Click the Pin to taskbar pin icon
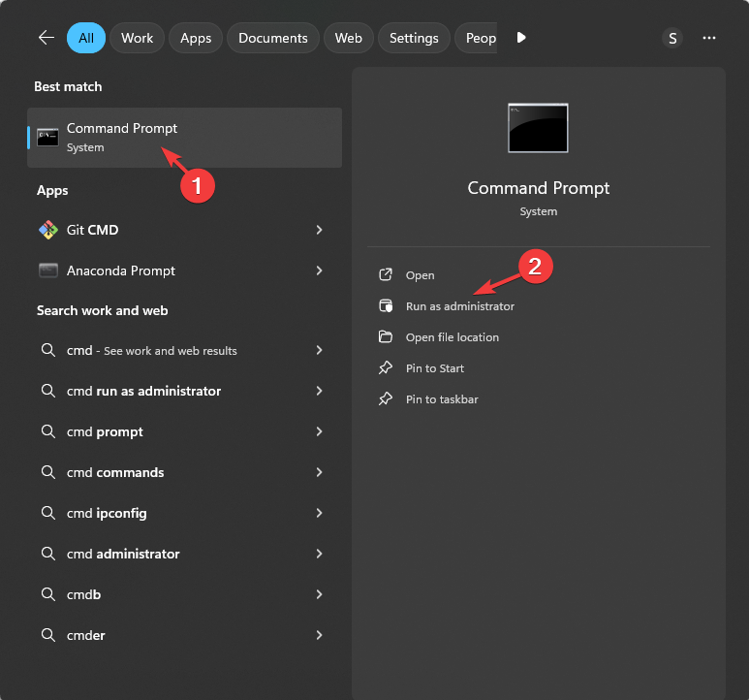The width and height of the screenshot is (749, 700). point(386,399)
